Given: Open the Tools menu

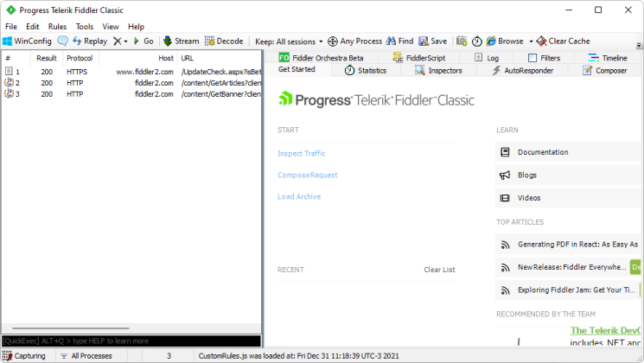Looking at the screenshot, I should (84, 26).
